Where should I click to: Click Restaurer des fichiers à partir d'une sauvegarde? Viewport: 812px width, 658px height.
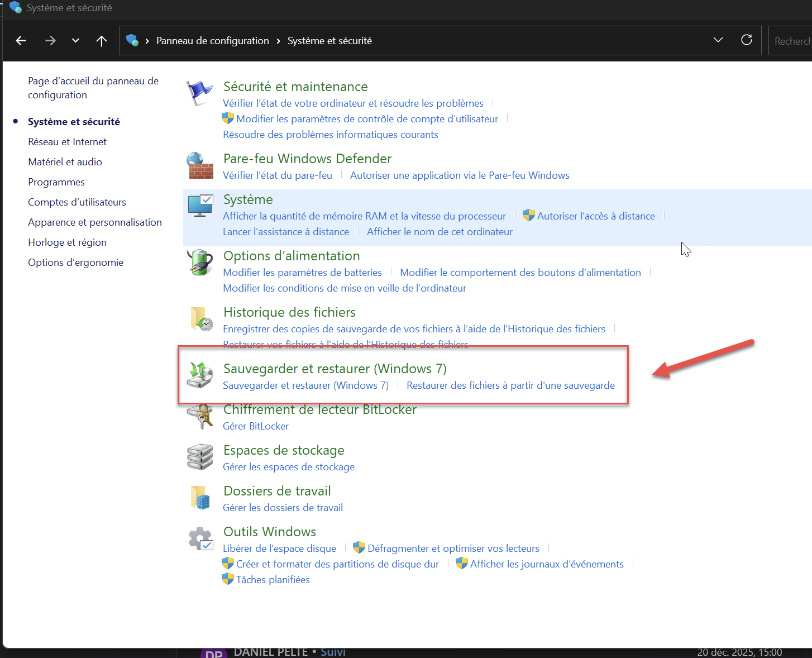[x=510, y=385]
